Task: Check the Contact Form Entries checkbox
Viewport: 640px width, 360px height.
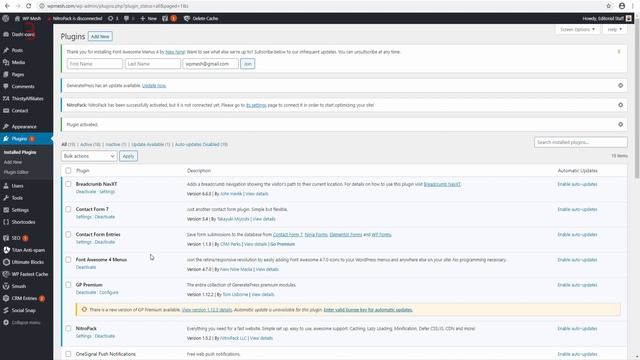Action: pos(68,234)
